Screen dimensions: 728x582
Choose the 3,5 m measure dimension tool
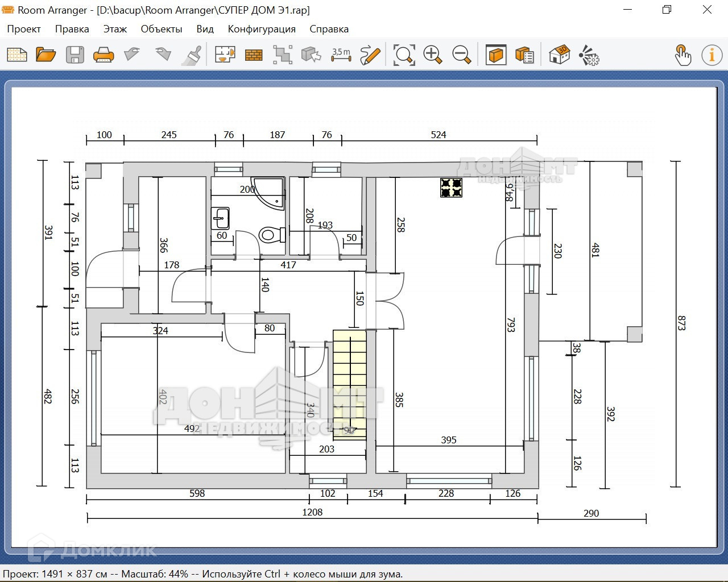click(x=341, y=55)
